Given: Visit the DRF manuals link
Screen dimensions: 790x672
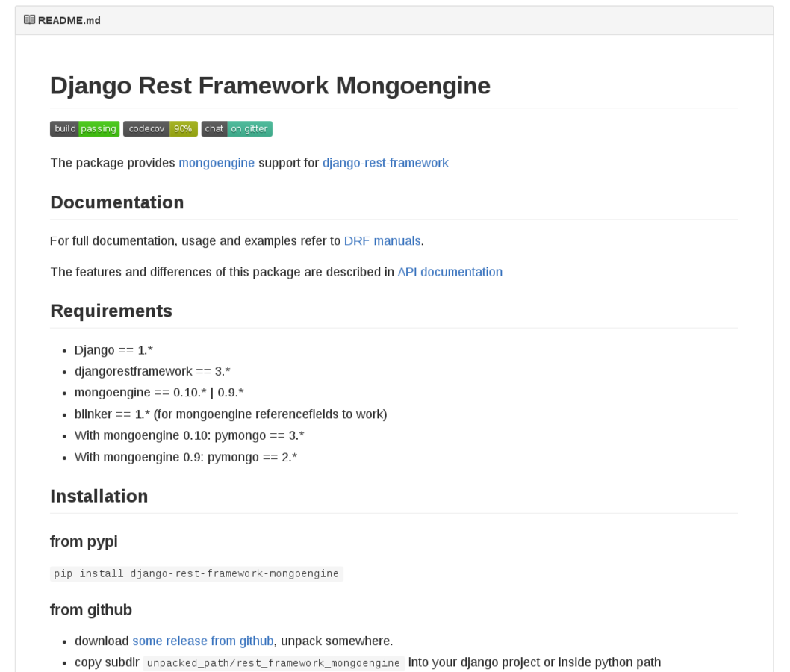Looking at the screenshot, I should [382, 240].
